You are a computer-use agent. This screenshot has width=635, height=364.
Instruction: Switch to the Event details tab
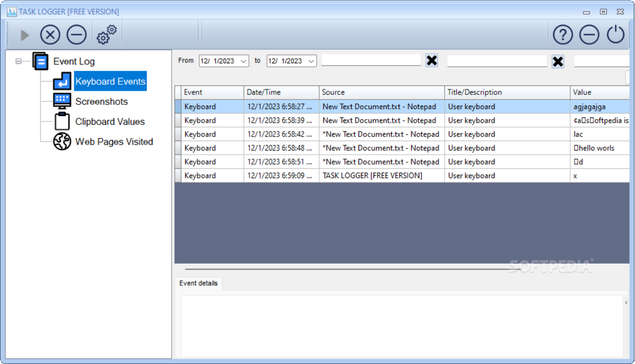199,283
